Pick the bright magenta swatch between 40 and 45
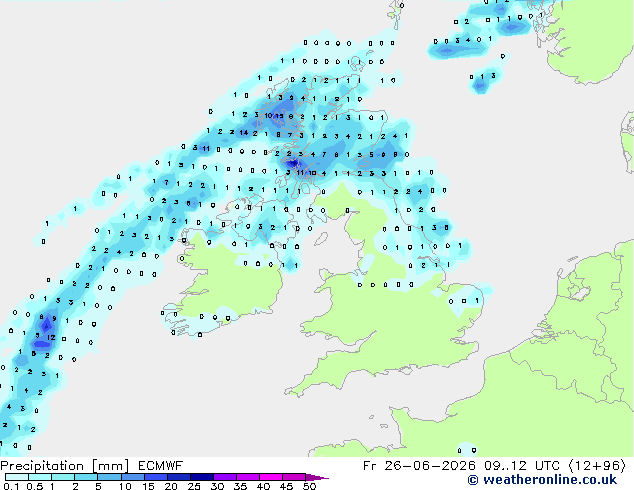The height and width of the screenshot is (490, 634). [271, 477]
